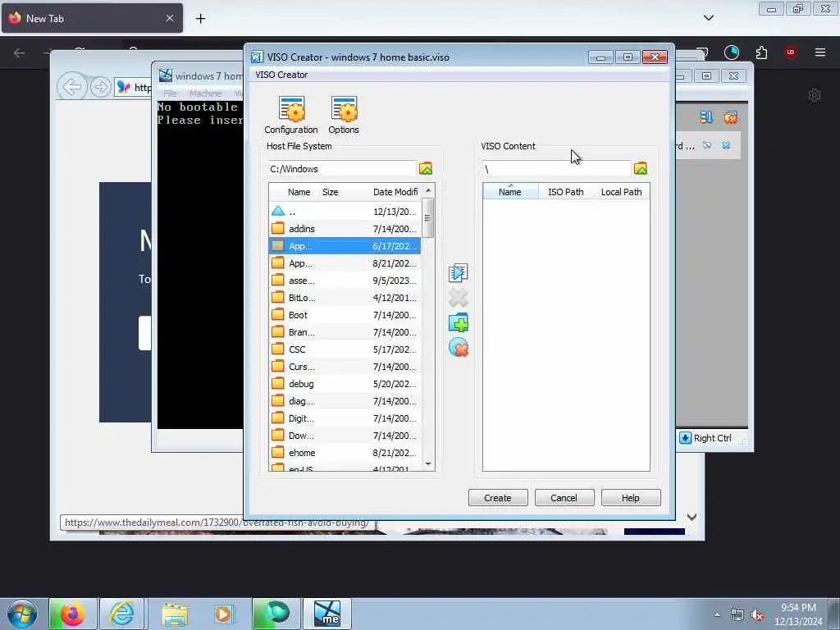The width and height of the screenshot is (840, 630).
Task: Open Machine menu in the VM window
Action: tap(205, 94)
